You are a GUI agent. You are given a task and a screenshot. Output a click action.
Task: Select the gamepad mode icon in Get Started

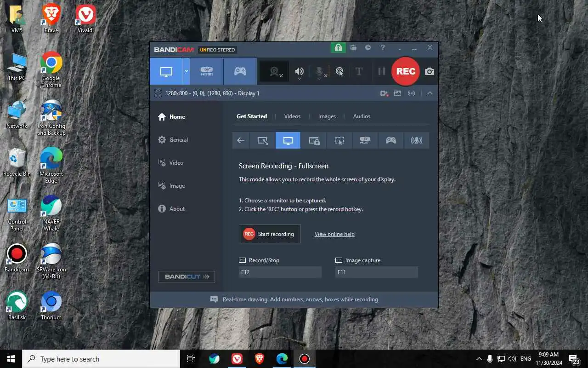click(x=391, y=140)
